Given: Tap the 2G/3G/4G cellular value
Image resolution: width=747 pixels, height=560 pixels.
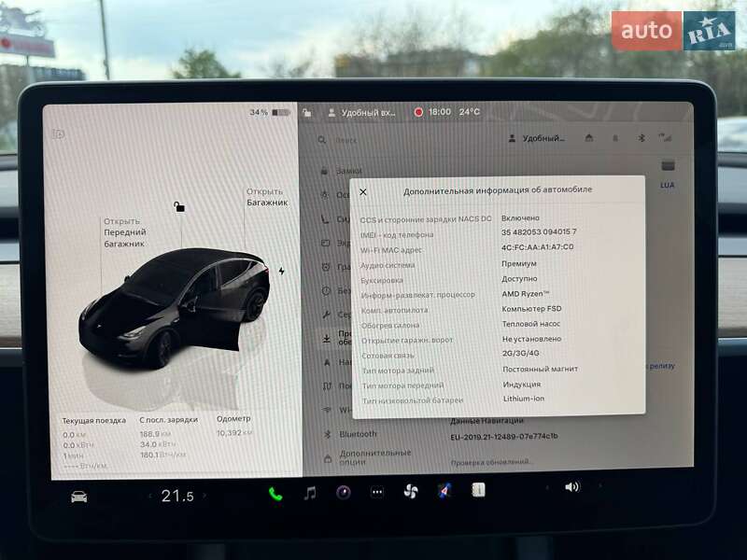Looking at the screenshot, I should pos(521,354).
